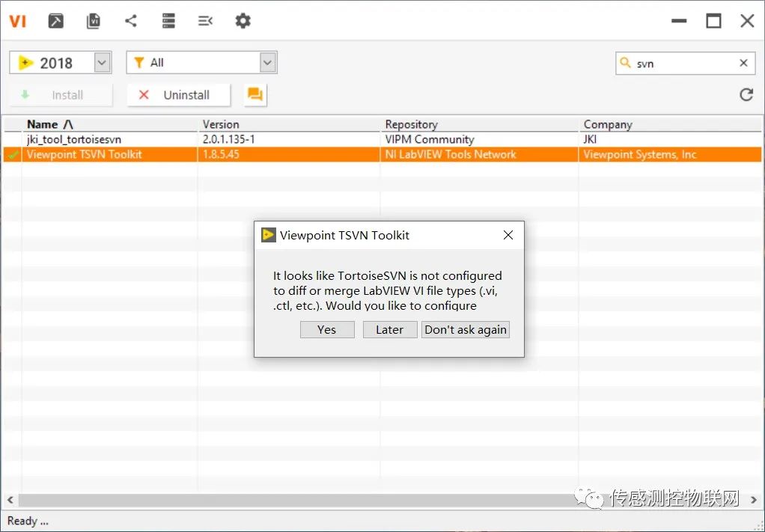Sort packages by the Name column
Screen dimensions: 765x532
(x=50, y=124)
